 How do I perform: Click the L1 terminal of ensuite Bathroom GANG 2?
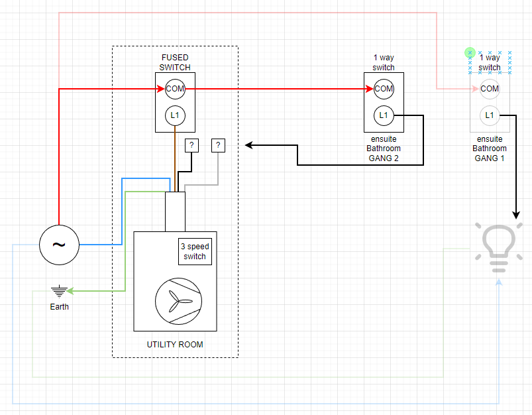click(385, 115)
